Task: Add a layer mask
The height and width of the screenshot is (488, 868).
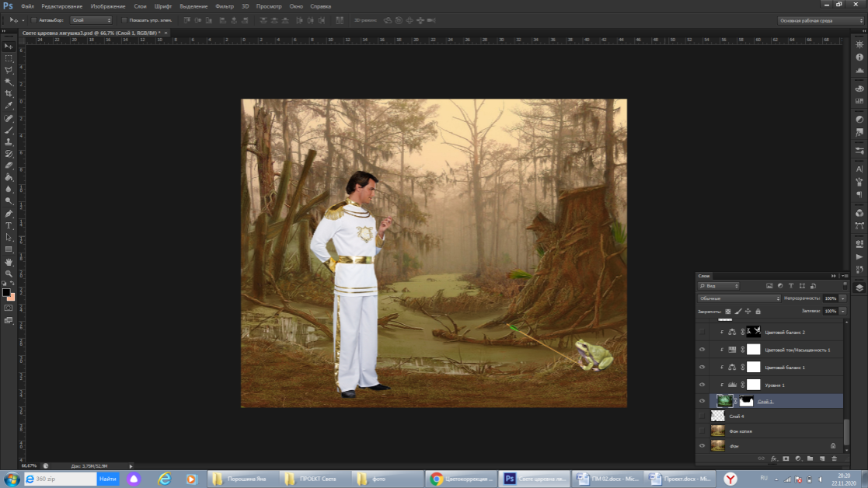Action: click(x=786, y=458)
